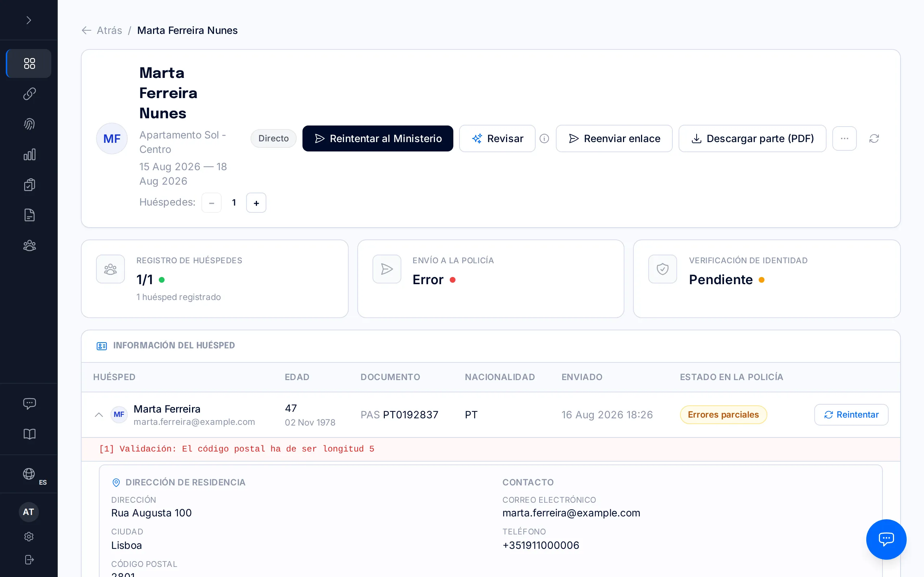Collapse the Marta Ferreira guest row

tap(99, 414)
